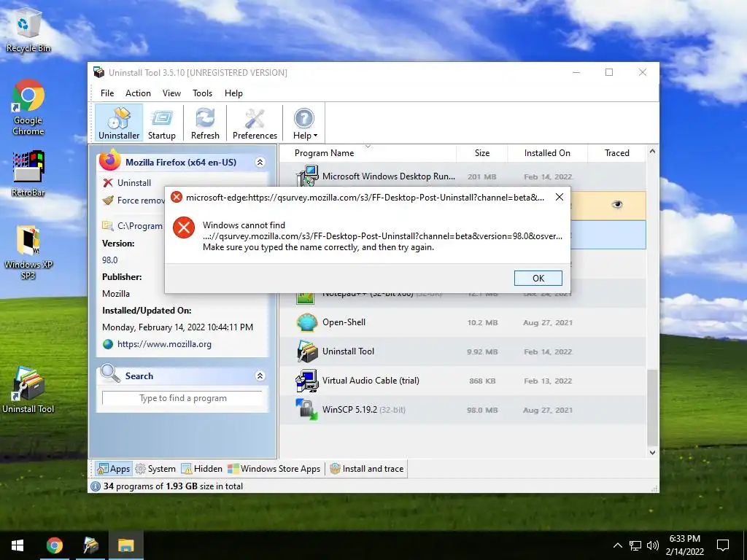The width and height of the screenshot is (747, 560).
Task: Sort list by Size column
Action: (482, 153)
